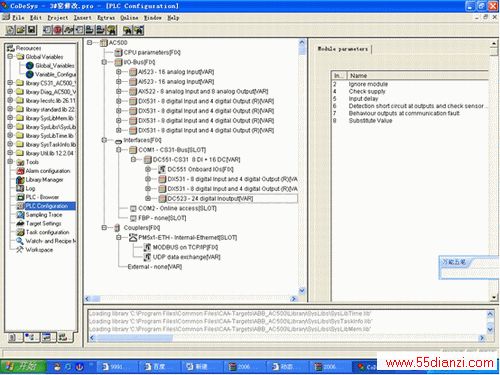The image size is (500, 375).
Task: Select Workspace in Resources tree
Action: [x=39, y=250]
